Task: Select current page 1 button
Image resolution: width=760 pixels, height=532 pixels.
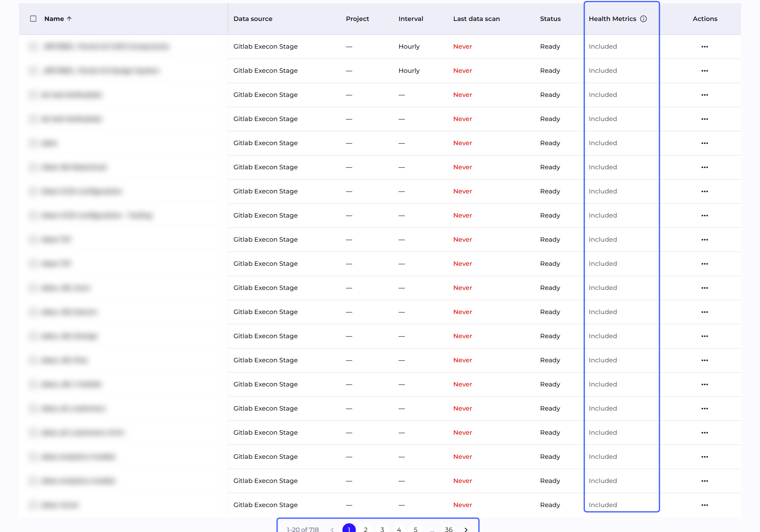Action: click(x=349, y=530)
